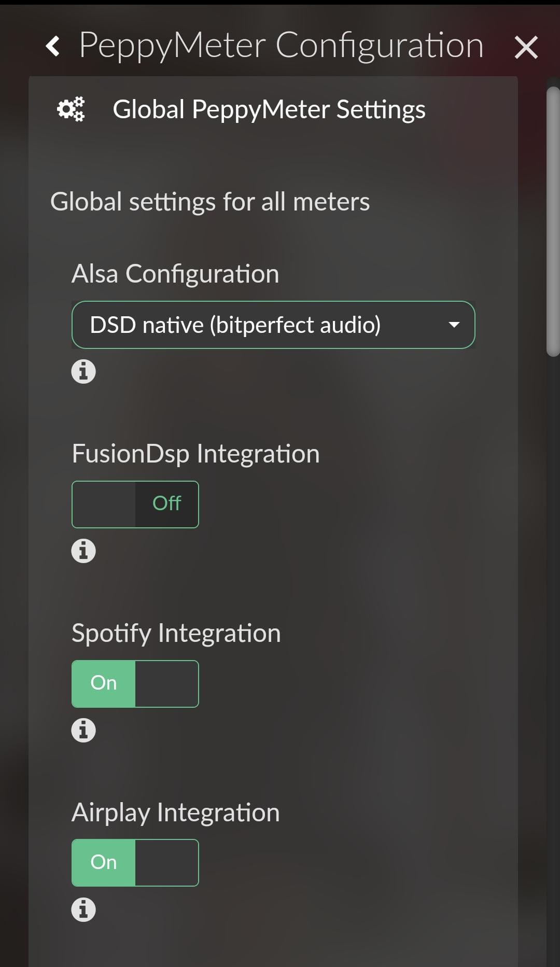Screen dimensions: 560x967
Task: Click the On label under Airplay Integration
Action: tap(104, 862)
